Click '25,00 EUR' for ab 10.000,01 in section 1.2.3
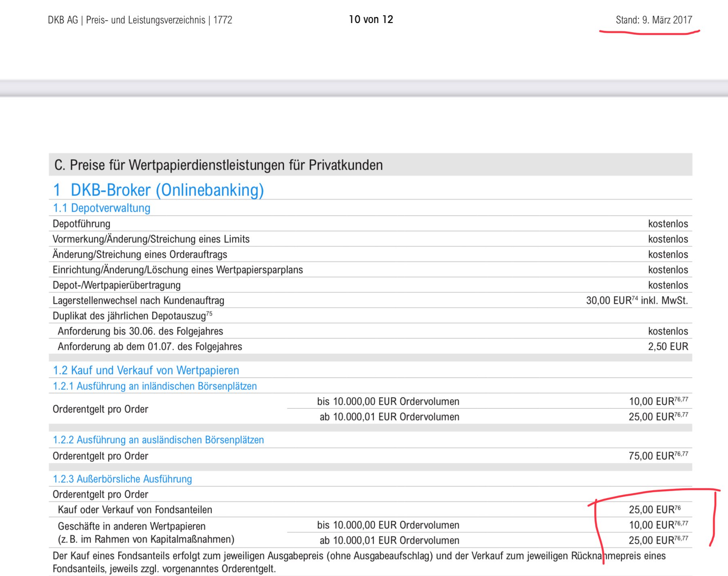 pos(658,540)
